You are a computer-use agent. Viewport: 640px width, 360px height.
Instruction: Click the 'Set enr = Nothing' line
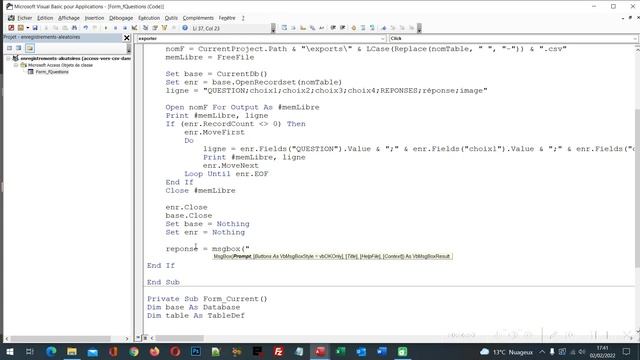coord(205,232)
